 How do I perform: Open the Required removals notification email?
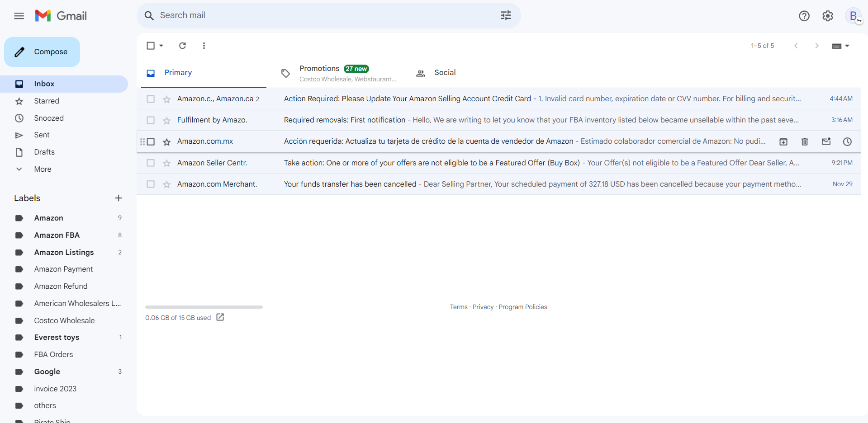click(499, 120)
